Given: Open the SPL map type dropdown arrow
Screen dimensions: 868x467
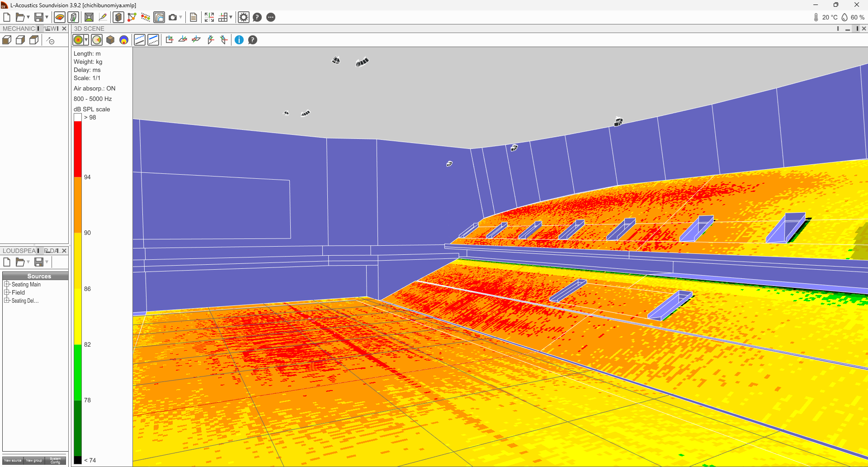Looking at the screenshot, I should click(86, 40).
